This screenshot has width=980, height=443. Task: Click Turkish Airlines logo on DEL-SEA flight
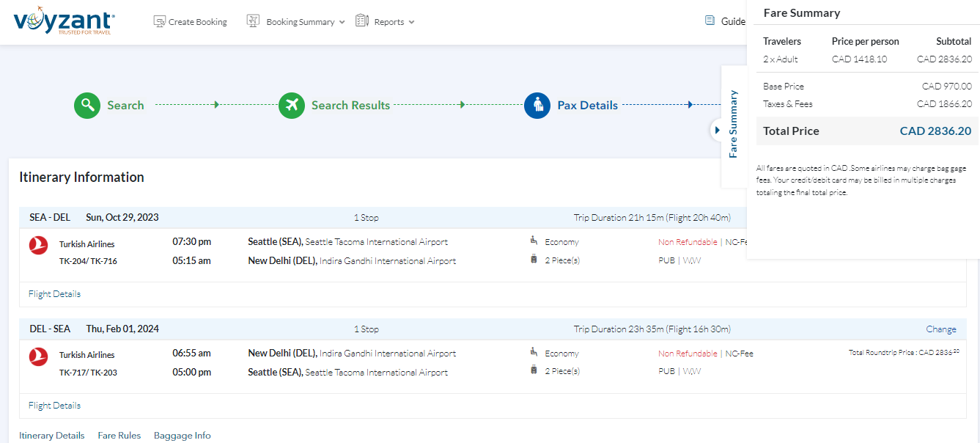pyautogui.click(x=38, y=356)
